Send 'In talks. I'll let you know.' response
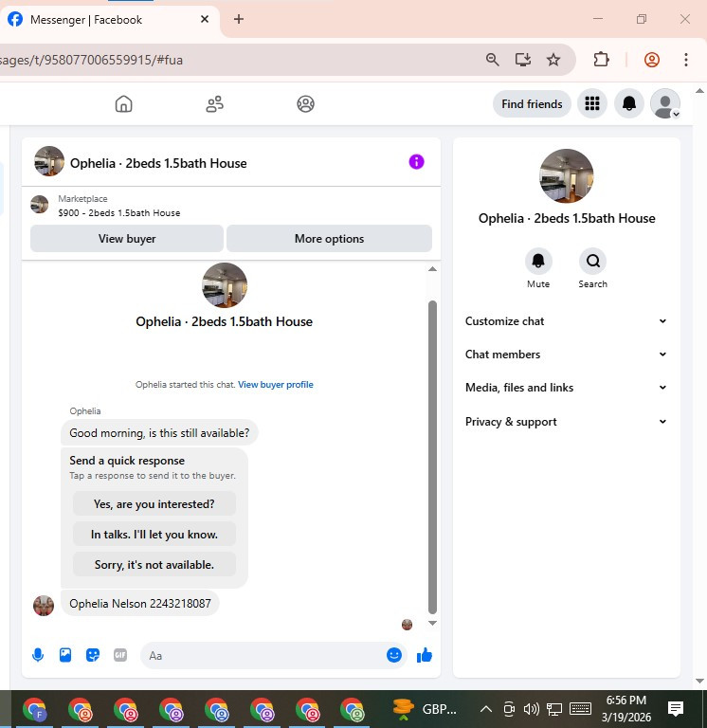The image size is (707, 728). (x=154, y=534)
